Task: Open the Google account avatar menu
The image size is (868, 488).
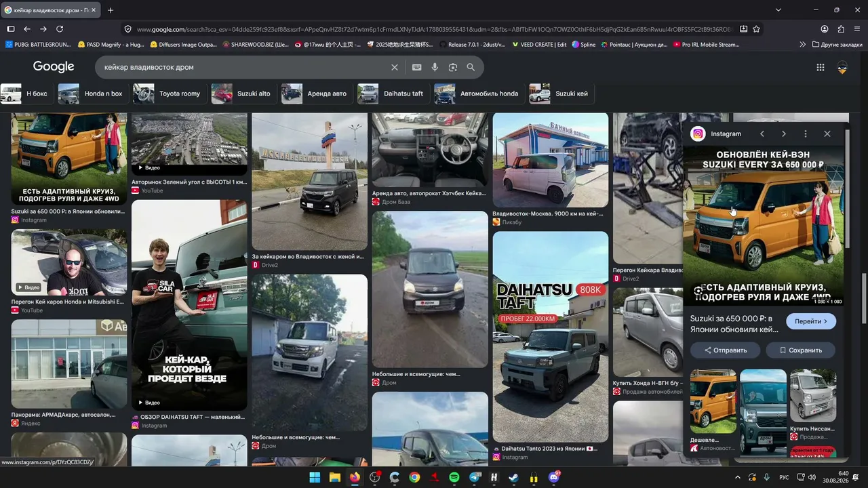Action: [x=842, y=67]
